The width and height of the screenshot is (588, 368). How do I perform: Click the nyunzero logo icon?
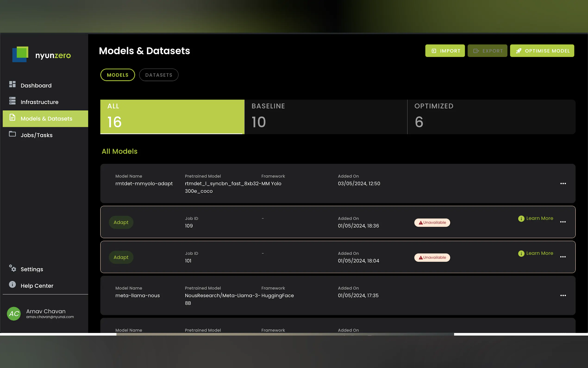[20, 54]
